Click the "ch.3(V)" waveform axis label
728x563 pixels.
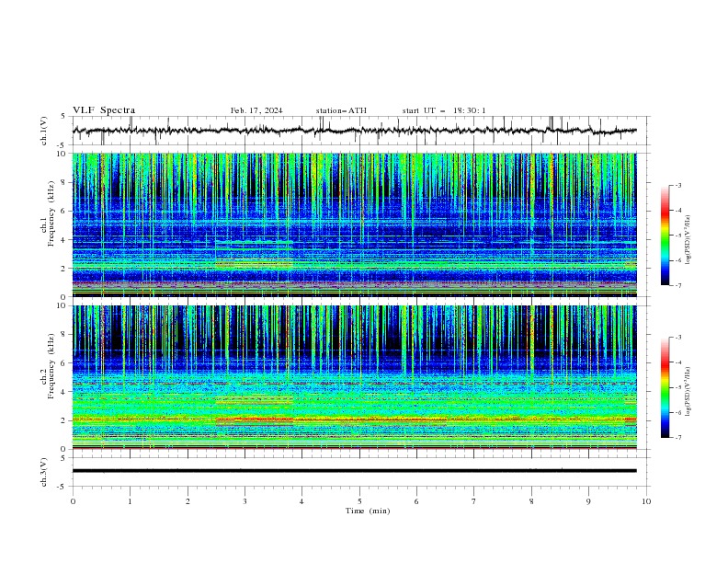[44, 472]
